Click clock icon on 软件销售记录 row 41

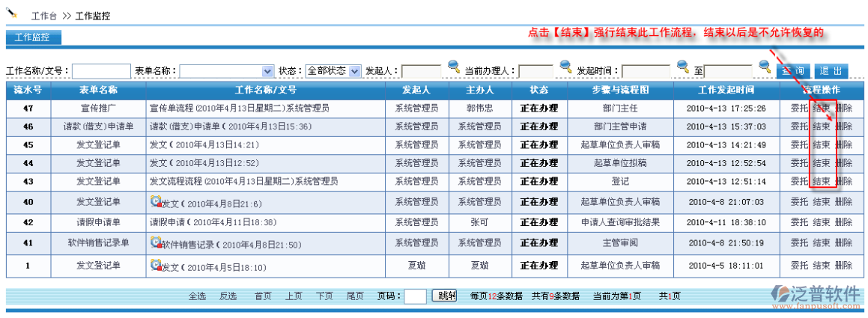click(156, 242)
